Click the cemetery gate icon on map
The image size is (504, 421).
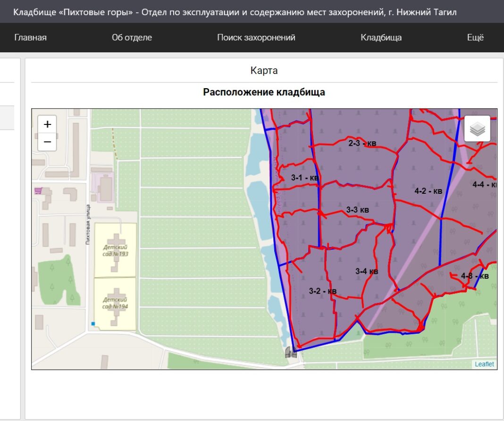click(x=291, y=352)
